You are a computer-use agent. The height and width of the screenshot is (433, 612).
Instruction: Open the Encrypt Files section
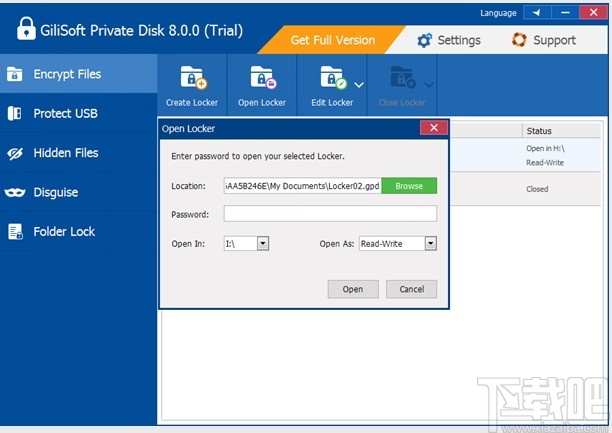pos(78,74)
